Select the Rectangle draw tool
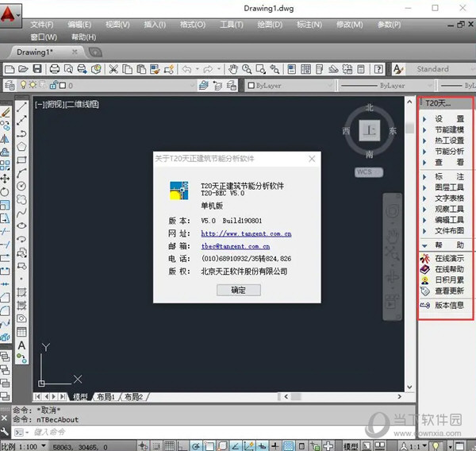The image size is (476, 451). [21, 160]
